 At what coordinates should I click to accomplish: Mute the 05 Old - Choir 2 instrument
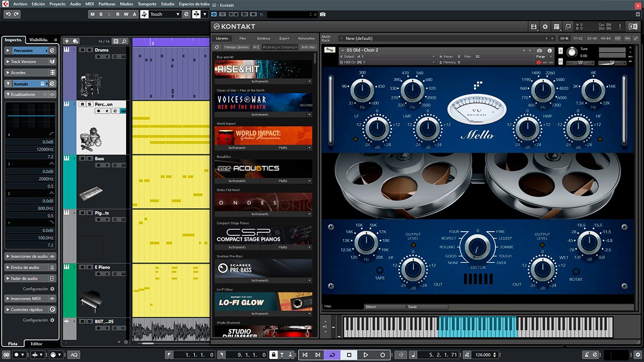pyautogui.click(x=561, y=63)
